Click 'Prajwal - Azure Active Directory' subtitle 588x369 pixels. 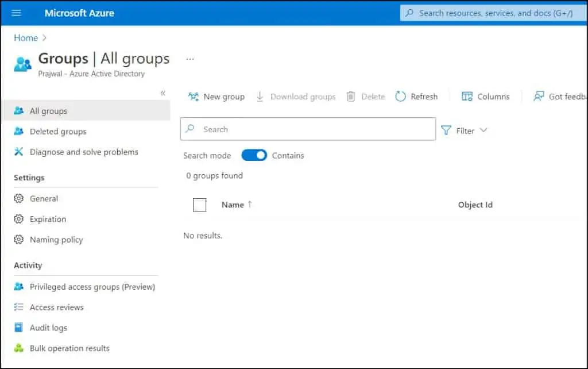[x=91, y=74]
